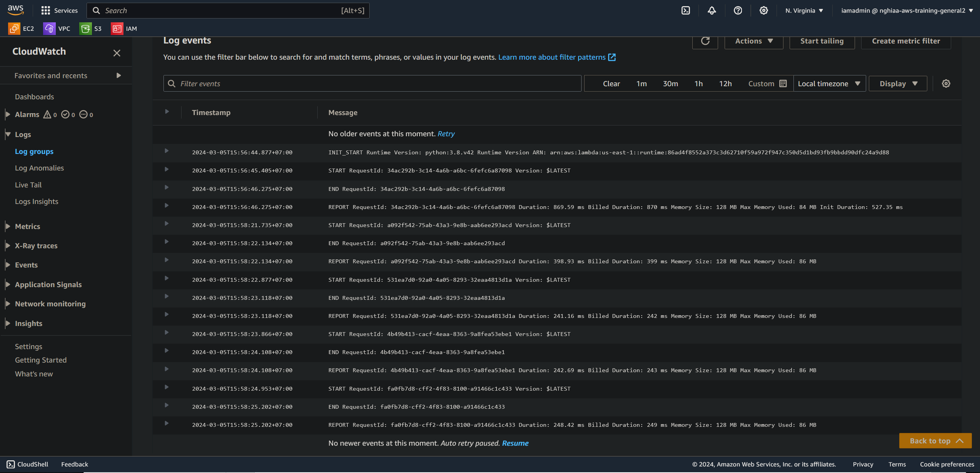
Task: Open CloudShell from top bar icon
Action: [x=686, y=10]
